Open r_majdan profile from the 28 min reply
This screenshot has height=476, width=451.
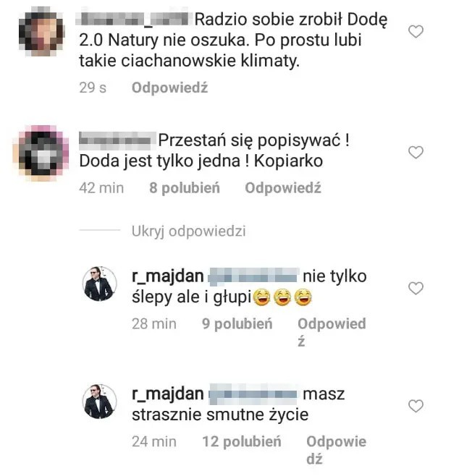pyautogui.click(x=168, y=276)
